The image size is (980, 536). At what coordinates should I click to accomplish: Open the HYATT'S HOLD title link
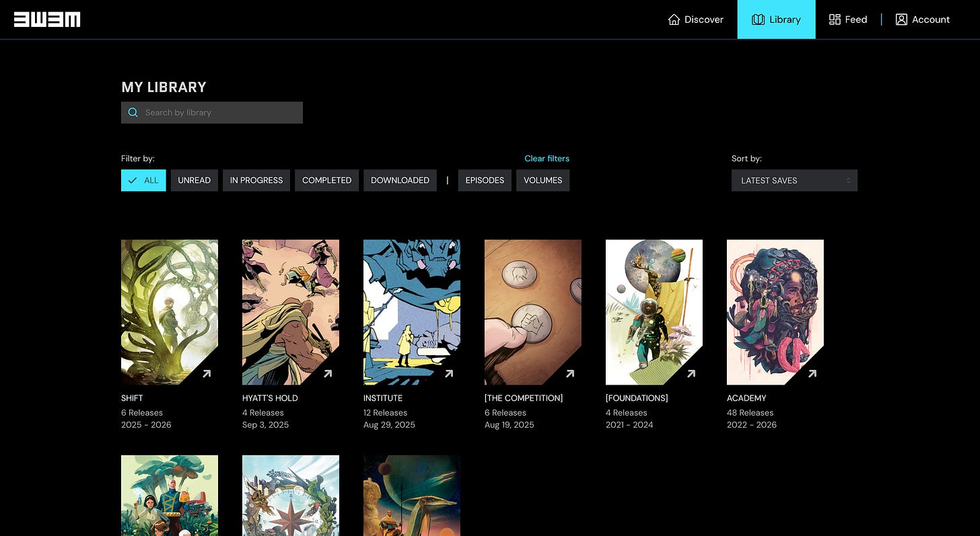pyautogui.click(x=270, y=398)
